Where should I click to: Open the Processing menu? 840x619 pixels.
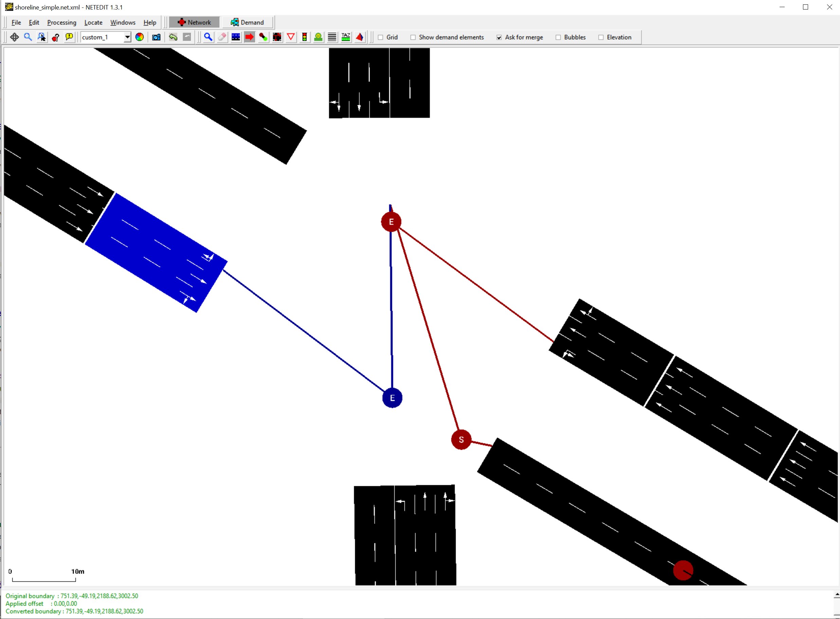point(61,22)
